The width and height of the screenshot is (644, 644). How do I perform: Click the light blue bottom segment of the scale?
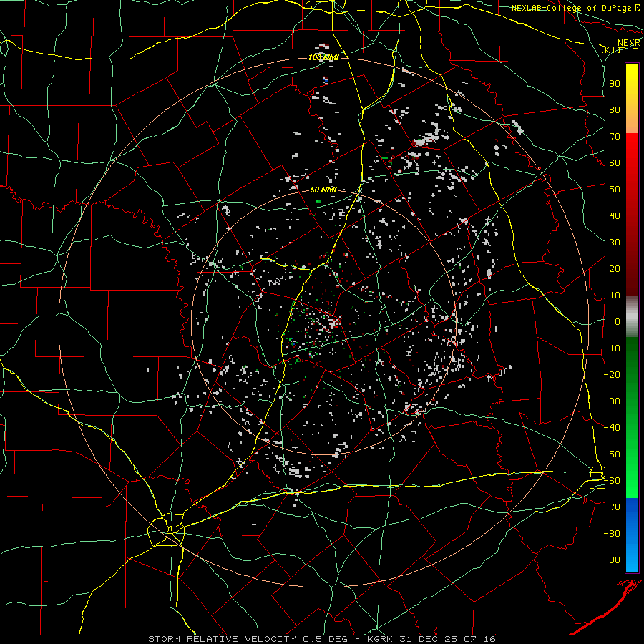click(x=632, y=559)
